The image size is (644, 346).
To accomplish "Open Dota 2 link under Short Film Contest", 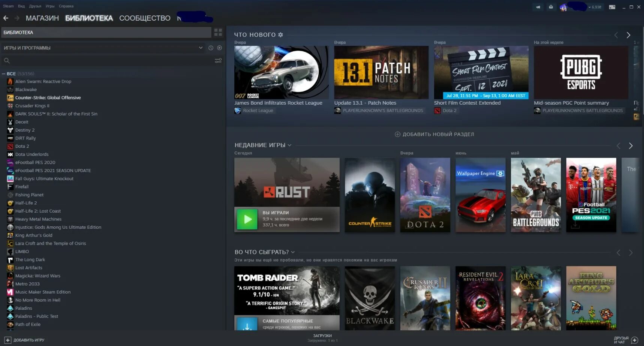I will tap(449, 111).
